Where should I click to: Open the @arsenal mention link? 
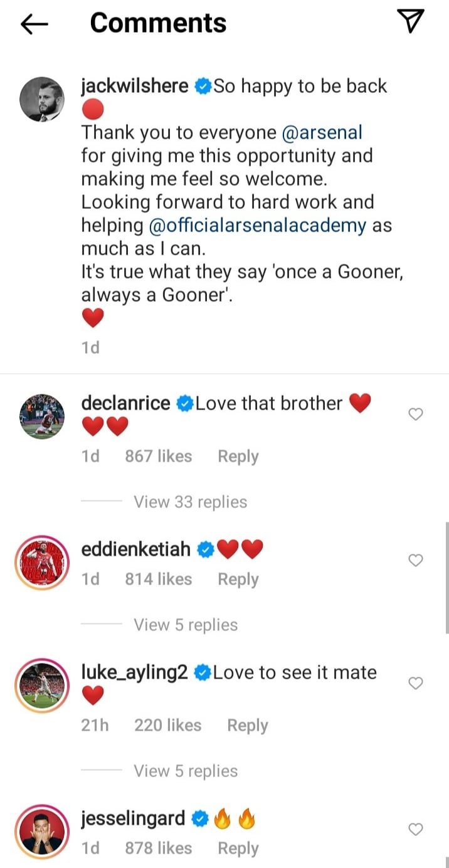pyautogui.click(x=322, y=132)
